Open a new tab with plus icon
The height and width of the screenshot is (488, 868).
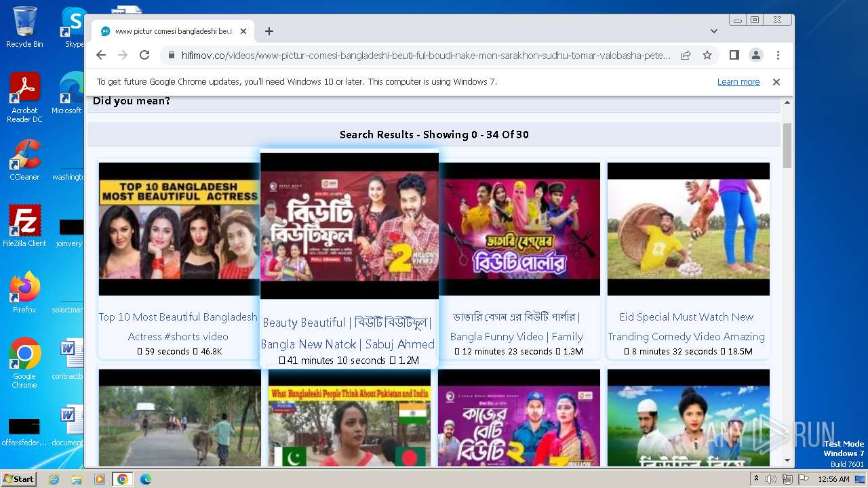click(x=269, y=31)
